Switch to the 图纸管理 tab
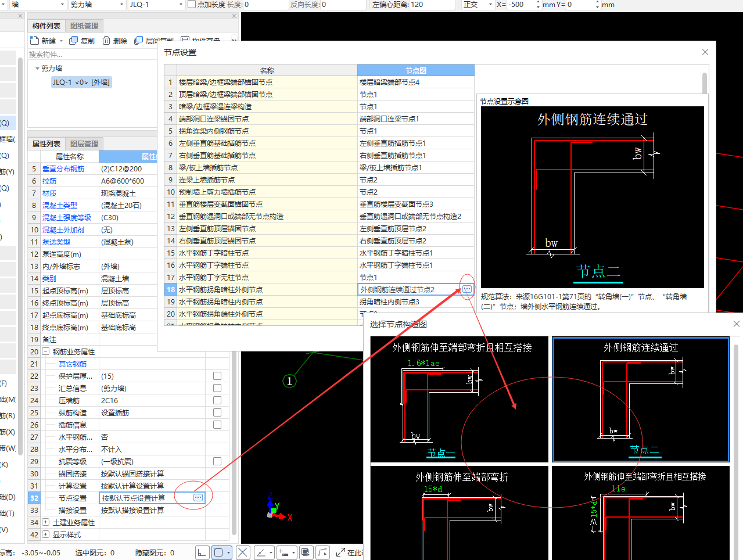The height and width of the screenshot is (560, 743). coord(84,26)
